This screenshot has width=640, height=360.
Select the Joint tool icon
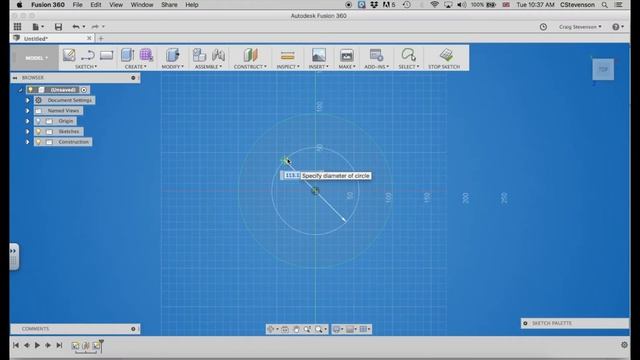click(218, 55)
